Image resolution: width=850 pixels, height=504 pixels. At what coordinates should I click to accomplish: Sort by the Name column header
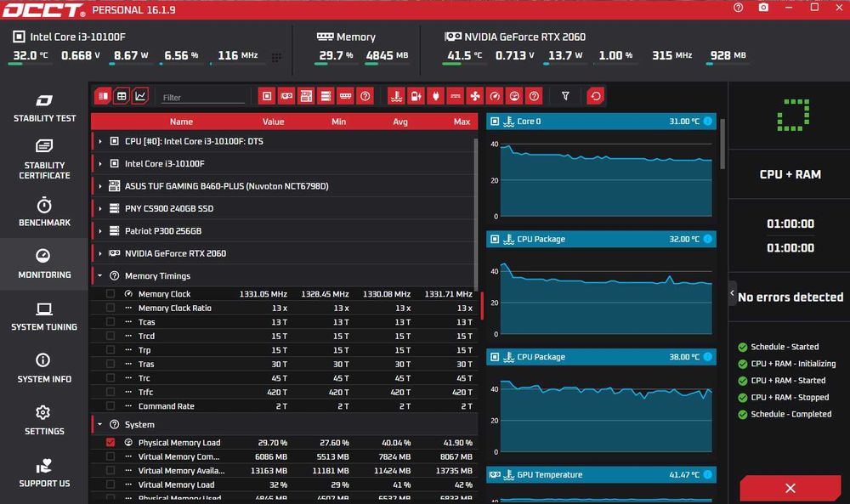tap(181, 122)
